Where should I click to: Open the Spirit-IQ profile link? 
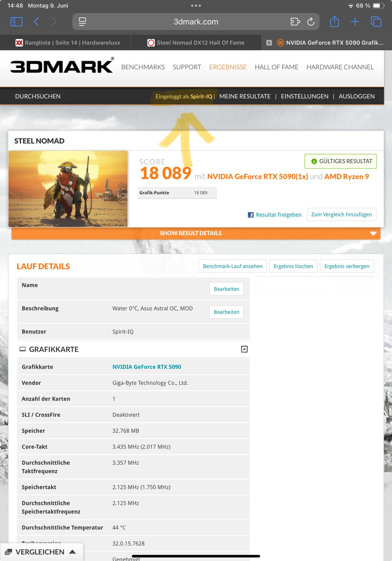click(201, 97)
